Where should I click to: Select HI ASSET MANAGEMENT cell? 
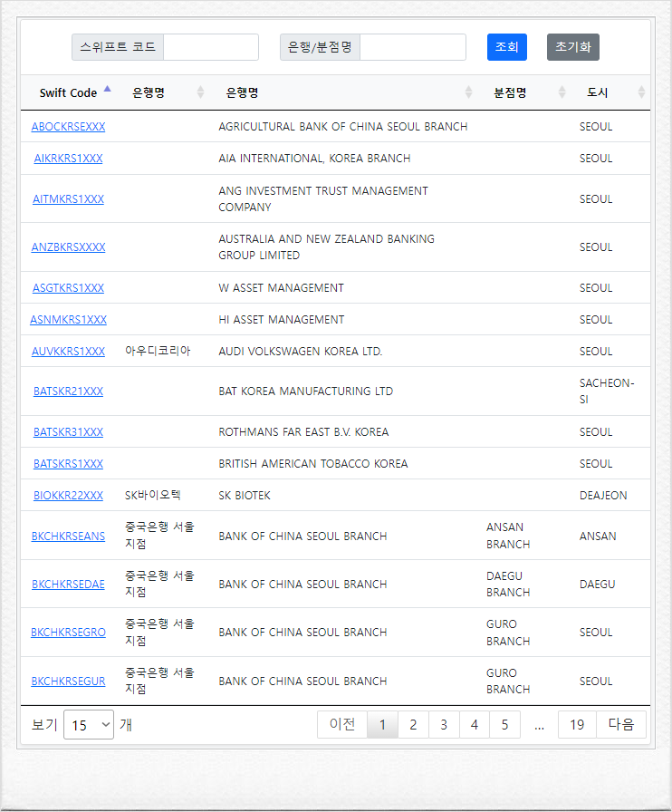(281, 320)
